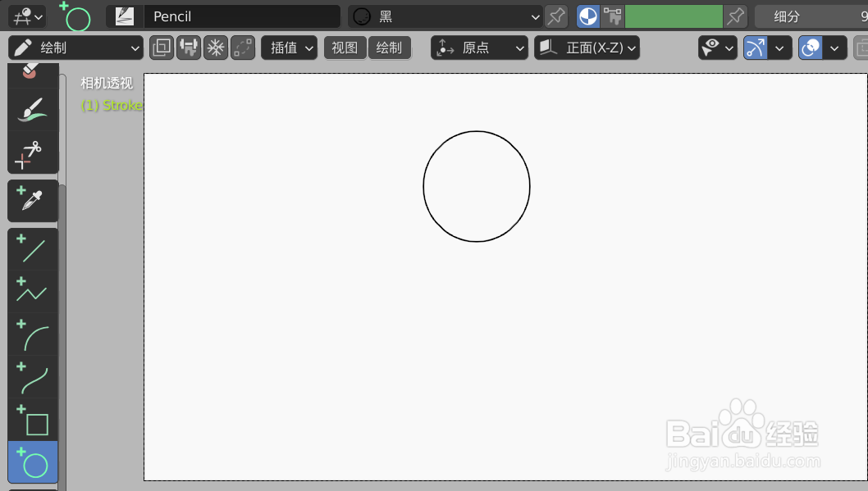Open the 视图 menu
The width and height of the screenshot is (868, 491).
point(345,48)
